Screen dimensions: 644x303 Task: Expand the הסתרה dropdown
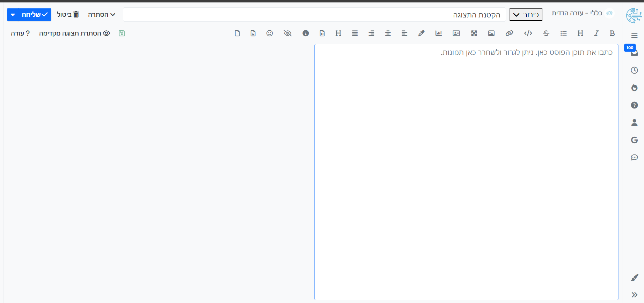(102, 15)
